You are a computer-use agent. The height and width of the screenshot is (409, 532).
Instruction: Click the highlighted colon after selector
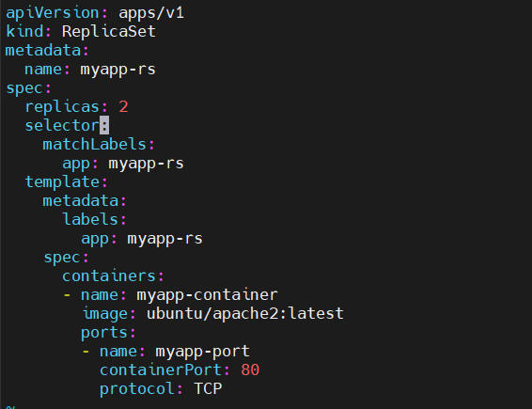(x=104, y=126)
